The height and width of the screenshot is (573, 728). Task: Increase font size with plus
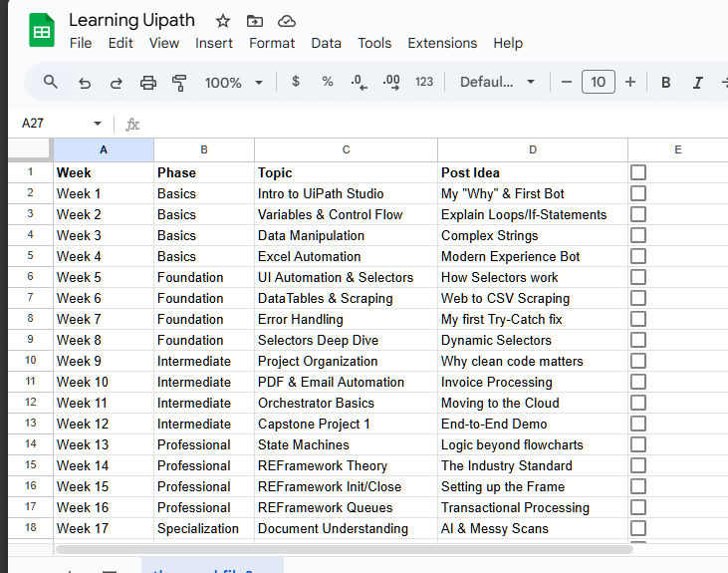pos(630,83)
